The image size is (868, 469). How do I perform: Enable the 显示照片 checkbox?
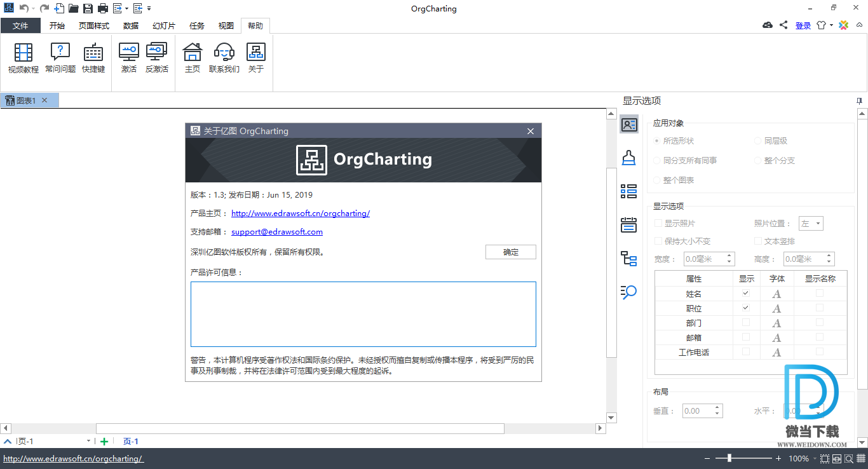(658, 223)
